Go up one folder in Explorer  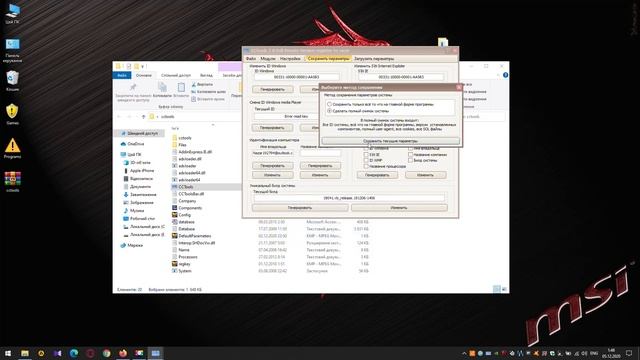tap(144, 117)
